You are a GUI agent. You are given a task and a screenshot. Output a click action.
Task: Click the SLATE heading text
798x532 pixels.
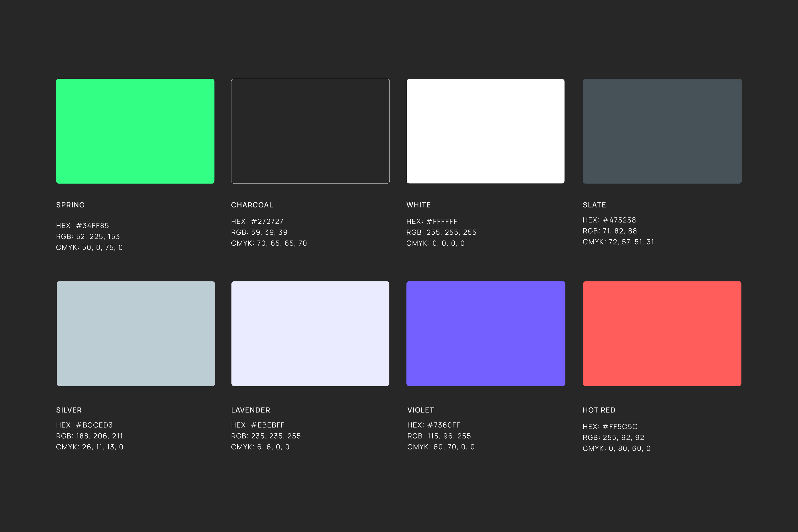tap(594, 205)
